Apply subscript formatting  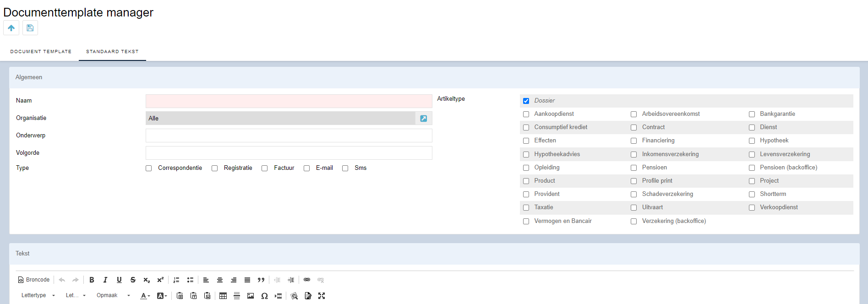point(147,280)
